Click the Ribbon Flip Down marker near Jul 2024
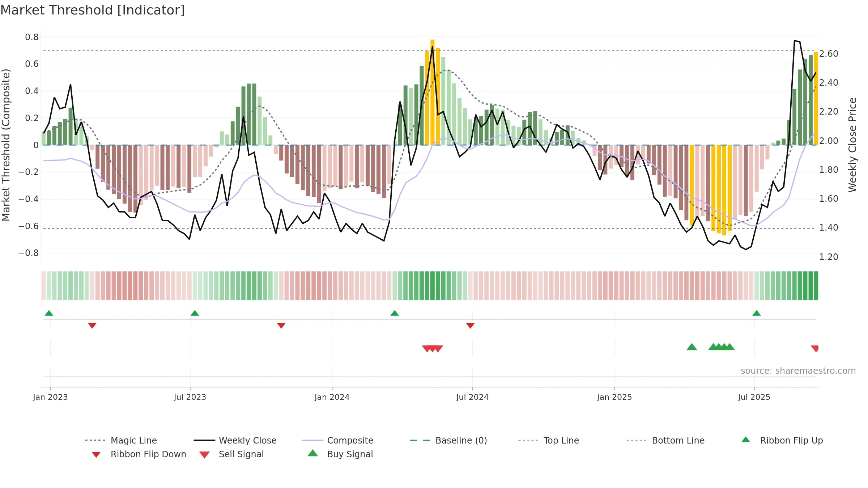The width and height of the screenshot is (868, 488). coord(470,326)
